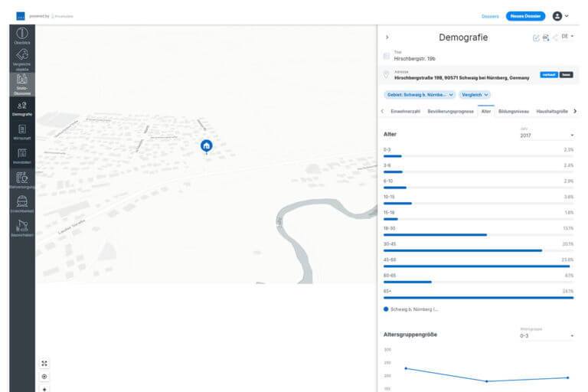
Task: Open the Vergleichsobjekte sidebar section
Action: [x=22, y=60]
